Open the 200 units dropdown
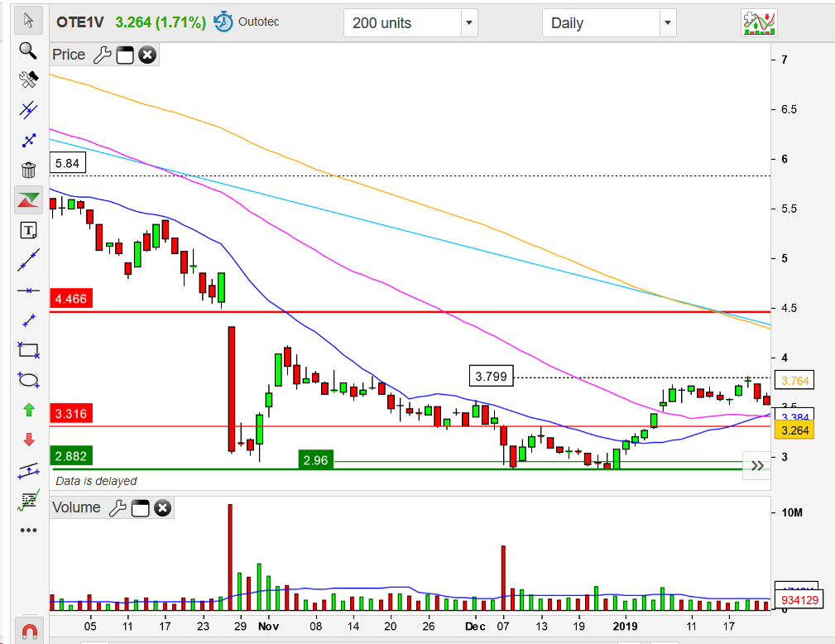The image size is (835, 644). coord(469,23)
